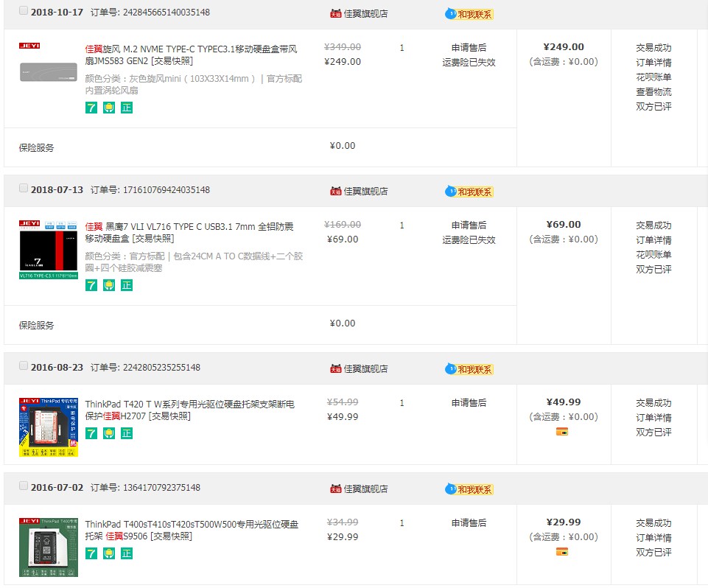The image size is (708, 588).
Task: Click 双方已评 for the ¥249.00 order
Action: pyautogui.click(x=653, y=106)
